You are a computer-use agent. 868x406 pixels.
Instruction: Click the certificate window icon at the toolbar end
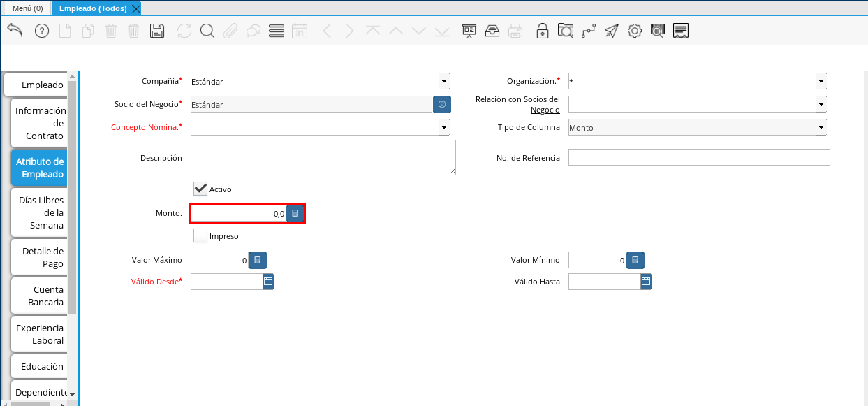682,31
